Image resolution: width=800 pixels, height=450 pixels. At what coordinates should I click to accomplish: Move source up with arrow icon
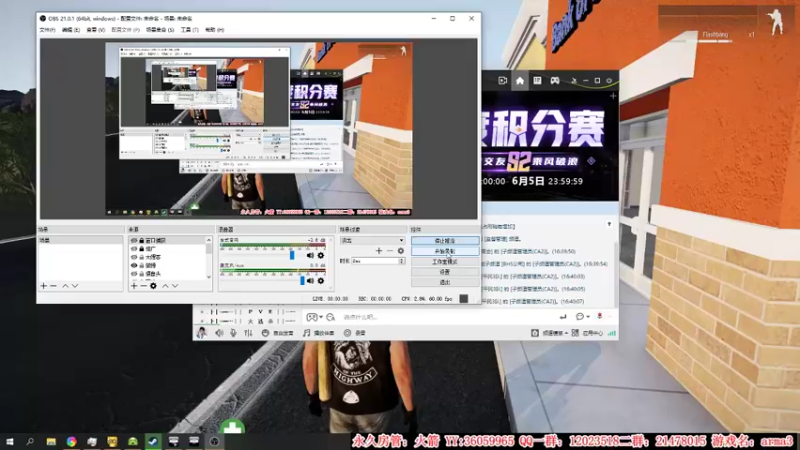165,286
